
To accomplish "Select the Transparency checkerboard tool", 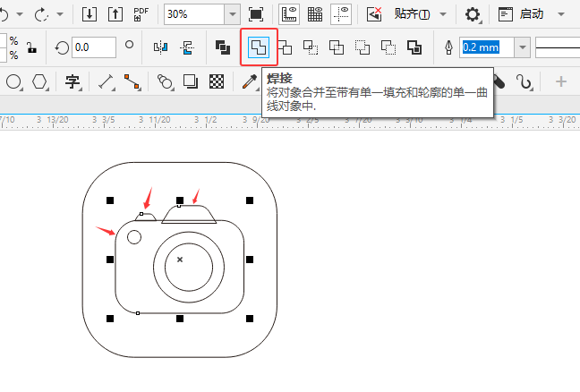I will tap(217, 81).
